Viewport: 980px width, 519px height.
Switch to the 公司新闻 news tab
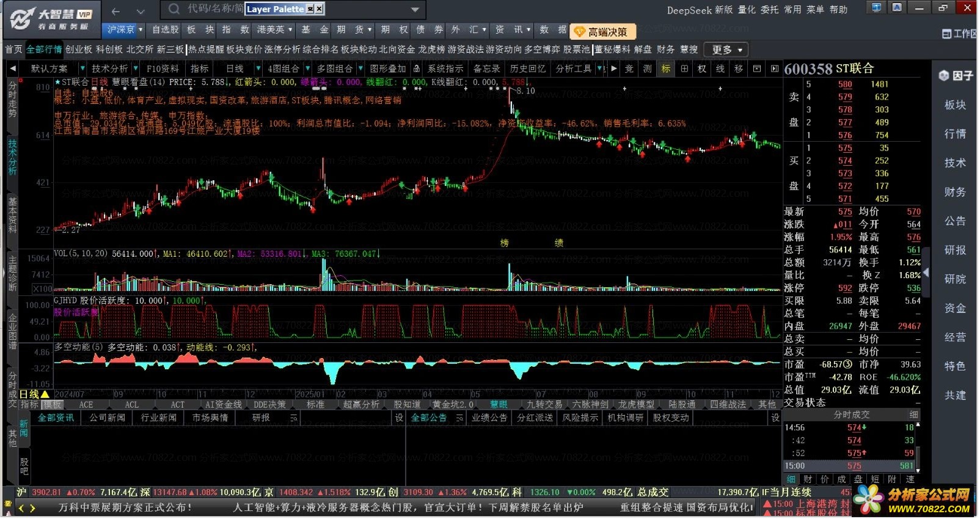(x=108, y=418)
